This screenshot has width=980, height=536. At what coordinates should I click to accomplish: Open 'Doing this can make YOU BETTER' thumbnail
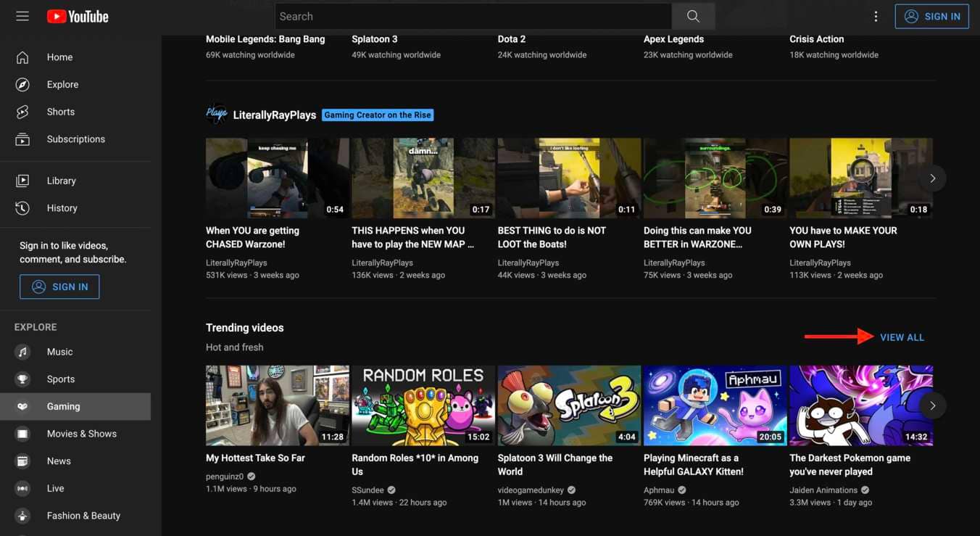point(715,178)
